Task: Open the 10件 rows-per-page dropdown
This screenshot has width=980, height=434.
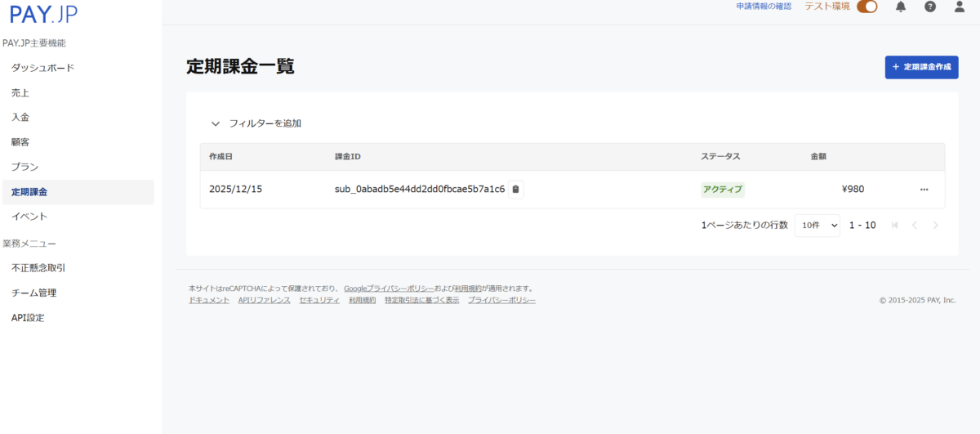Action: click(x=817, y=225)
